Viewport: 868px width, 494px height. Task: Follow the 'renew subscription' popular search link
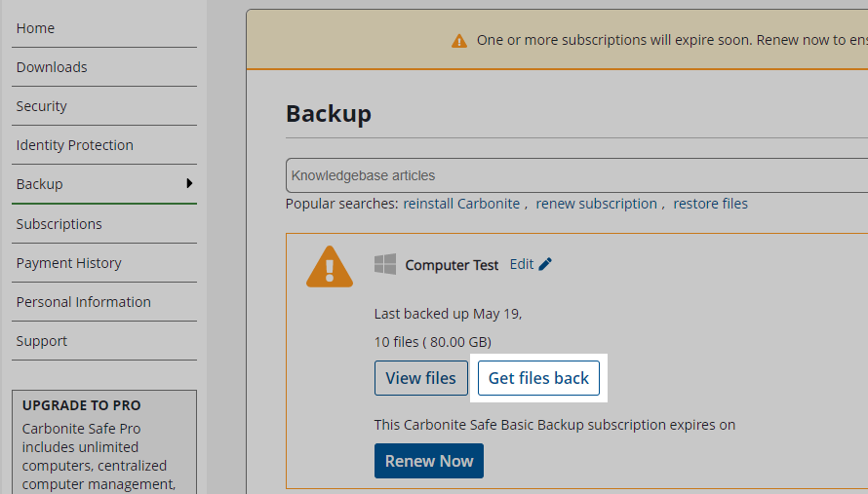tap(596, 204)
